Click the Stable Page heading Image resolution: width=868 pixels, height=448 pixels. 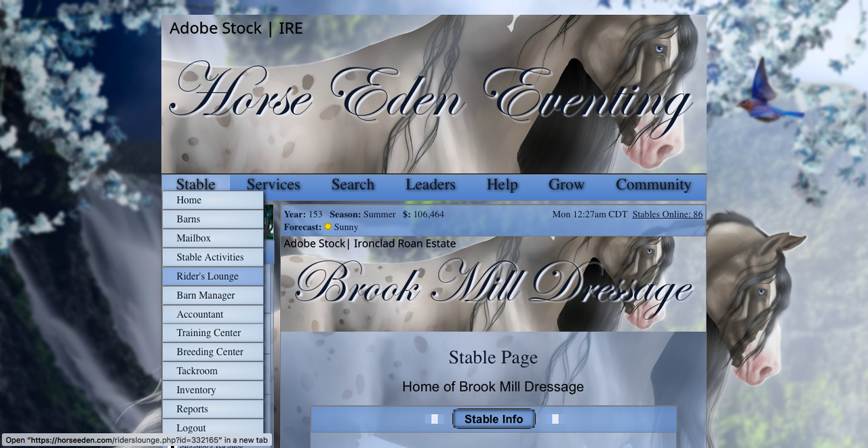pyautogui.click(x=493, y=357)
